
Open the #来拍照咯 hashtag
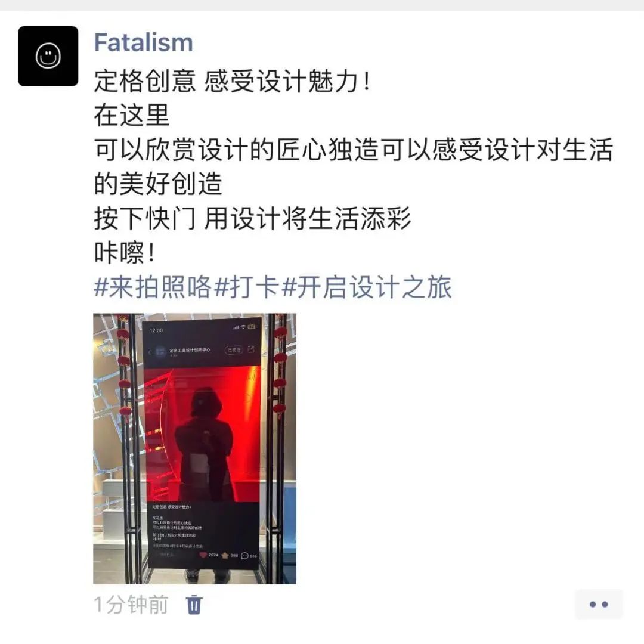(153, 287)
